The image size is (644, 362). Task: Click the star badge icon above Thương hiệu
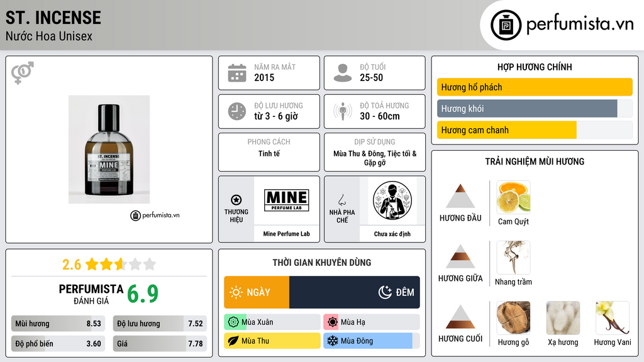click(236, 200)
